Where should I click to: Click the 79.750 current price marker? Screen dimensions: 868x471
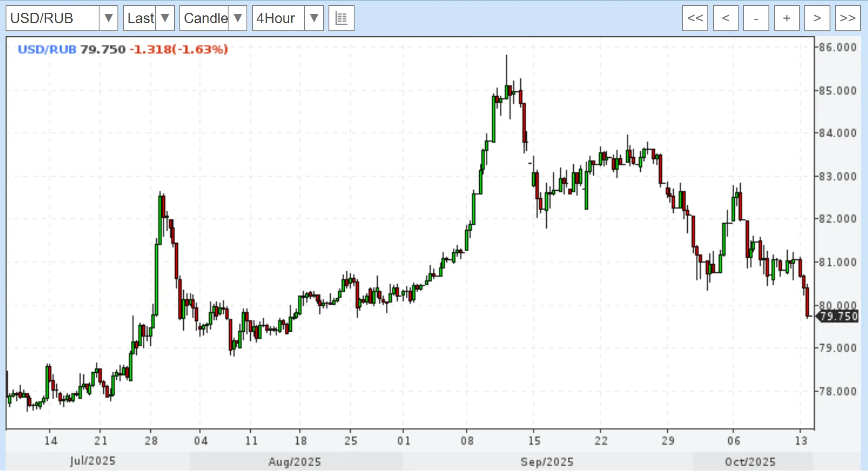click(838, 317)
